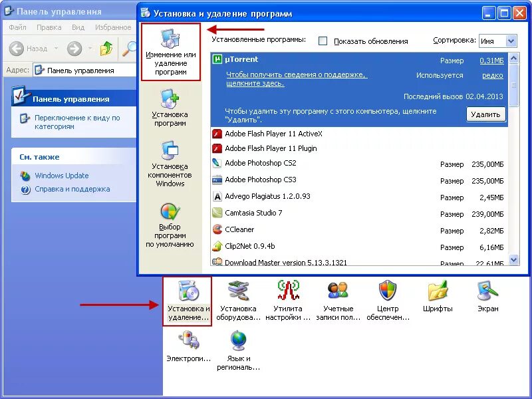Toggle the Показать обновления checkbox
Screen dimensions: 532x399
coord(323,41)
